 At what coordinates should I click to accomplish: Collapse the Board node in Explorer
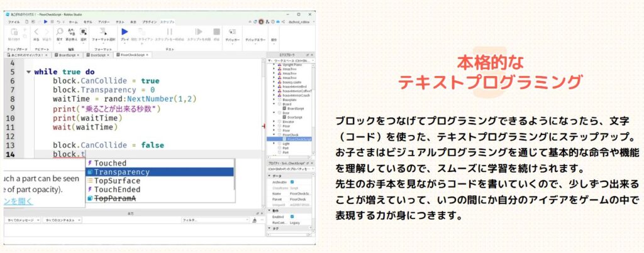pos(274,104)
